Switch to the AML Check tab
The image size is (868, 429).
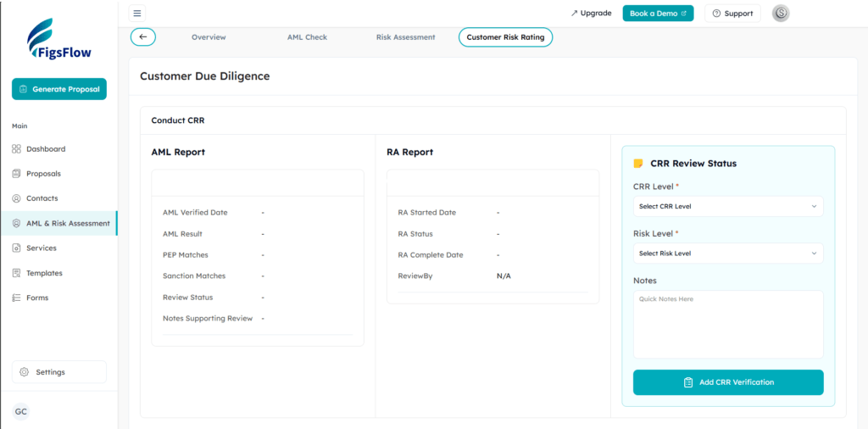coord(307,37)
